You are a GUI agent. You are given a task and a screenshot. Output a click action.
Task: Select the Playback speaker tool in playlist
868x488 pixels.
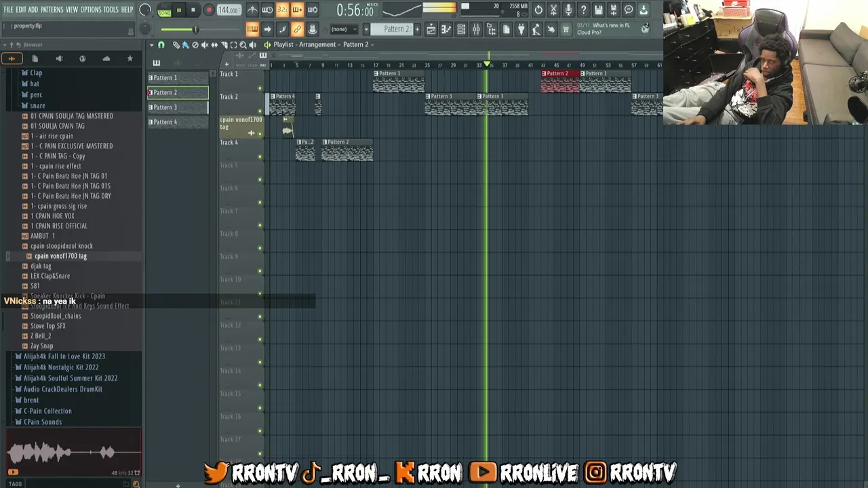(252, 45)
